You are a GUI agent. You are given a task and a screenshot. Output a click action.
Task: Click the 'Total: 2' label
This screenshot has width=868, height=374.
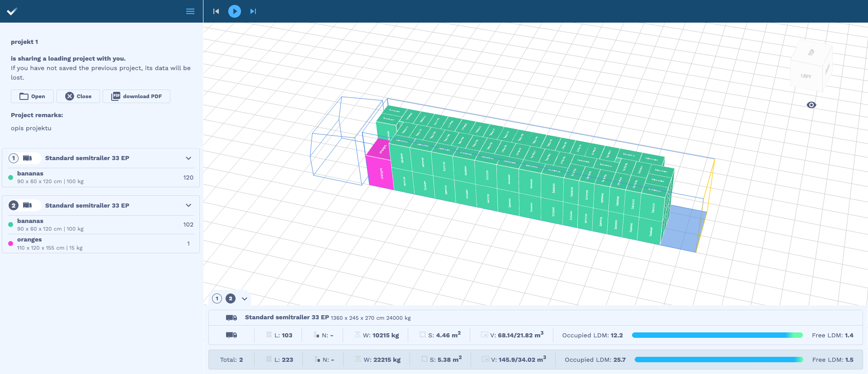pos(231,360)
